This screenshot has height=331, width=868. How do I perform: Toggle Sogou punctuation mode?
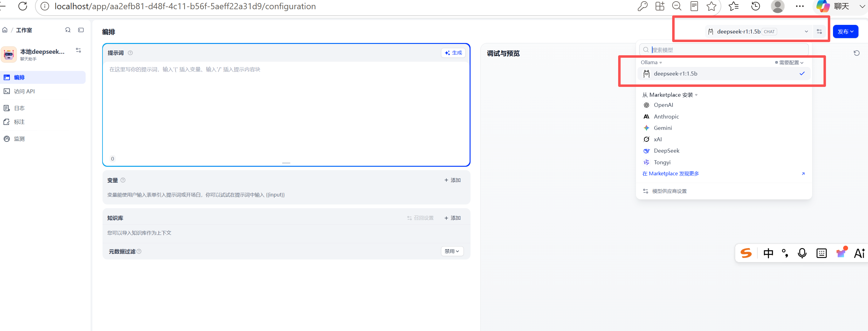click(x=785, y=253)
